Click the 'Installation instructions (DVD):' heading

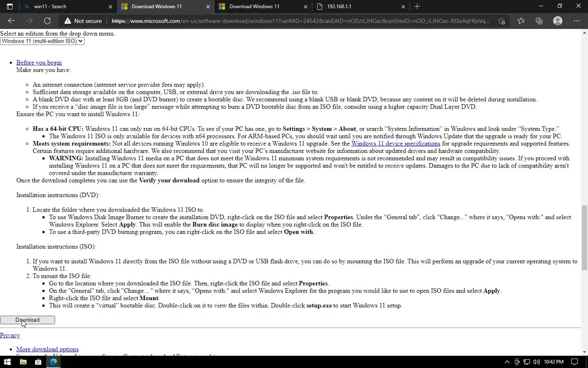pyautogui.click(x=58, y=195)
